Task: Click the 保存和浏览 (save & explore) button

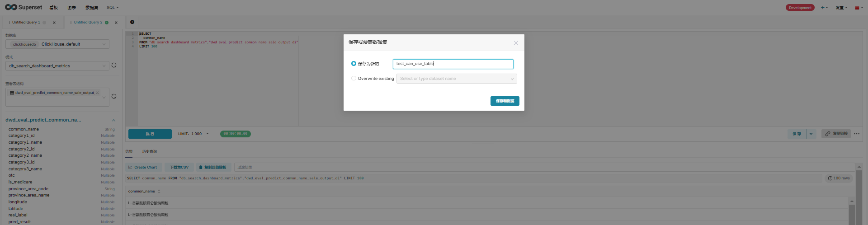Action: coord(505,101)
